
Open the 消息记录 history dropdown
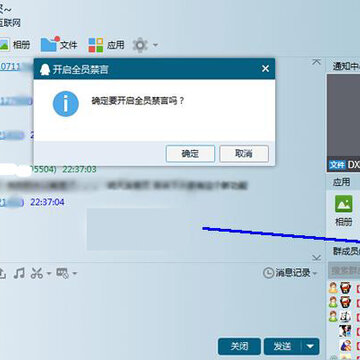point(290,273)
